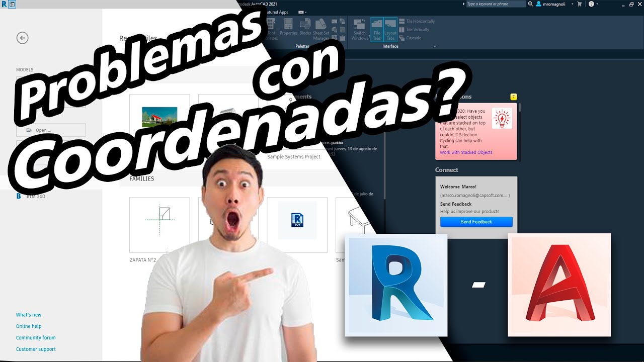Open the ZAPATA N°2 family thumbnail
This screenshot has height=362, width=644.
tap(159, 225)
